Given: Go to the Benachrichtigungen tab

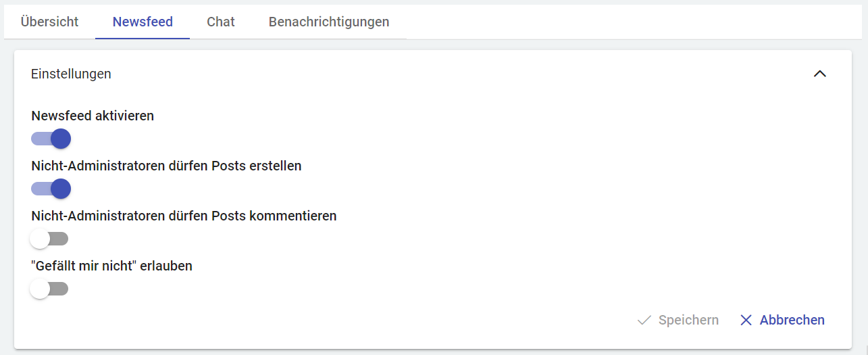Looking at the screenshot, I should pos(329,22).
